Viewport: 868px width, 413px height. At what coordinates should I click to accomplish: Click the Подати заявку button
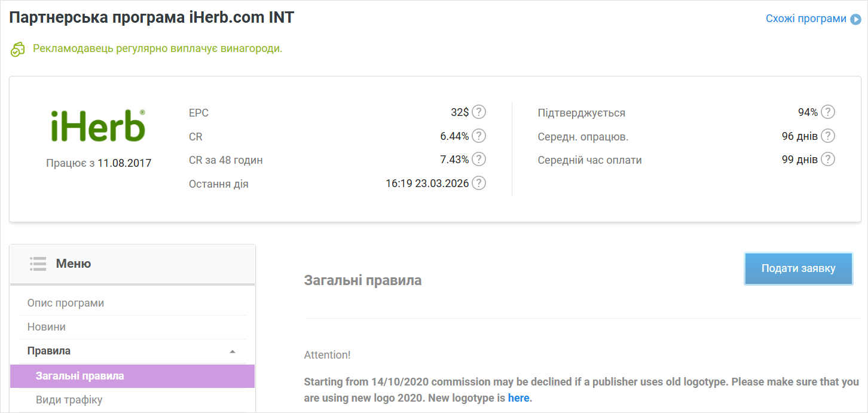pos(798,268)
